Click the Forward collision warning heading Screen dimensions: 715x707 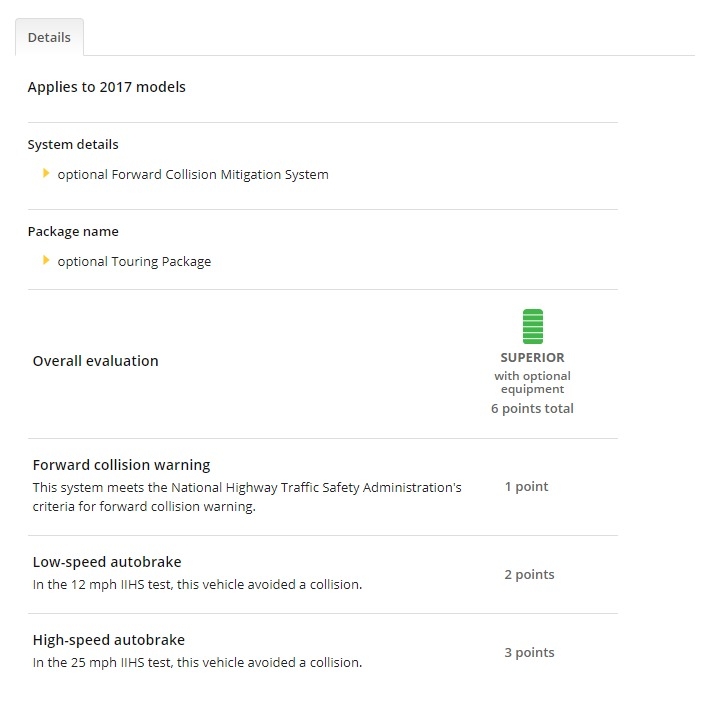point(121,465)
